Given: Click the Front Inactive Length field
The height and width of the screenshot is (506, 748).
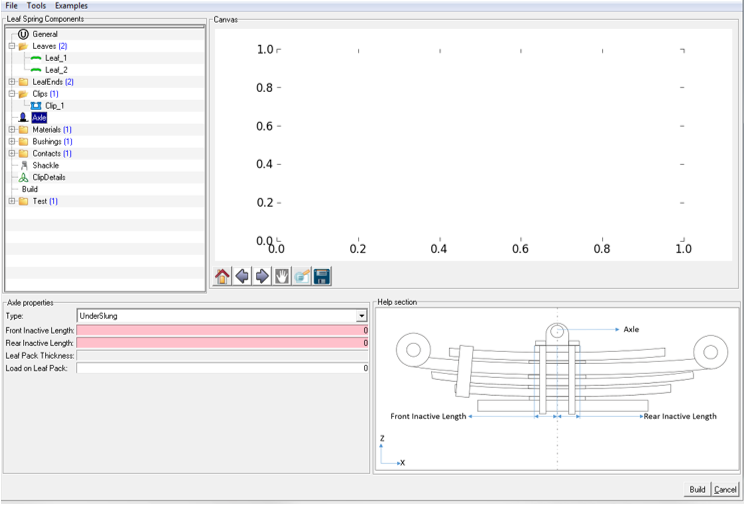Looking at the screenshot, I should (222, 329).
